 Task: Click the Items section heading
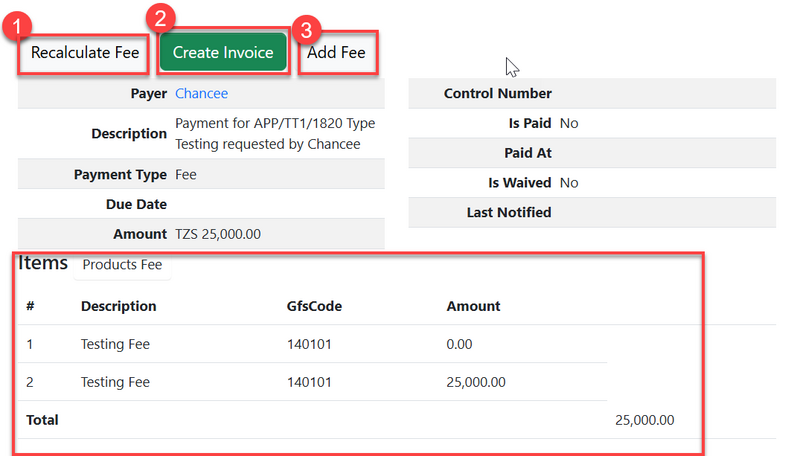(43, 264)
